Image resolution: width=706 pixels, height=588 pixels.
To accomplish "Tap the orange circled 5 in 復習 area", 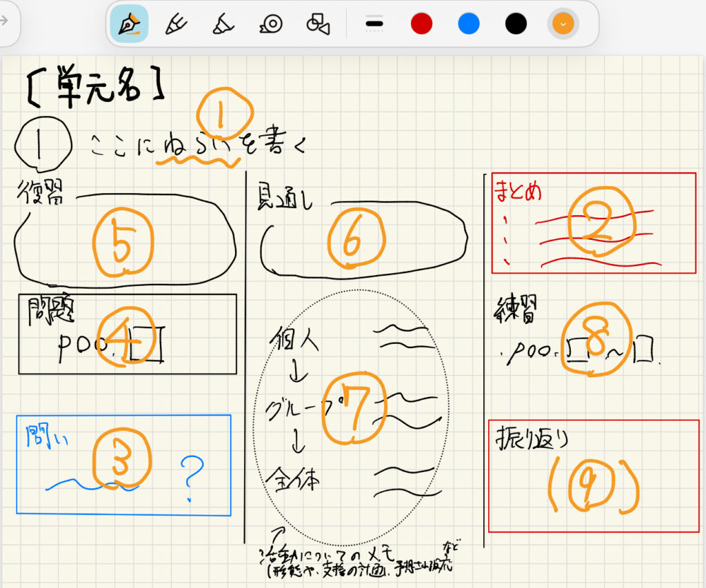I will pos(121,241).
